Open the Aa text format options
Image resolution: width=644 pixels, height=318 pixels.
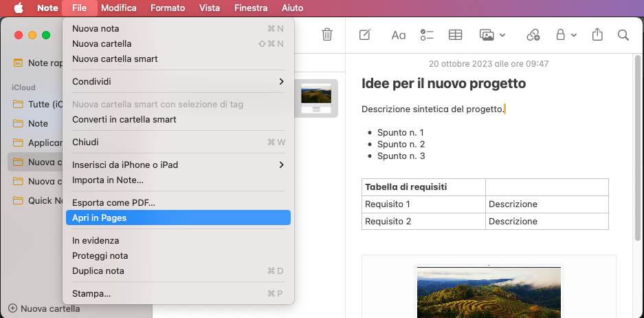pos(398,34)
